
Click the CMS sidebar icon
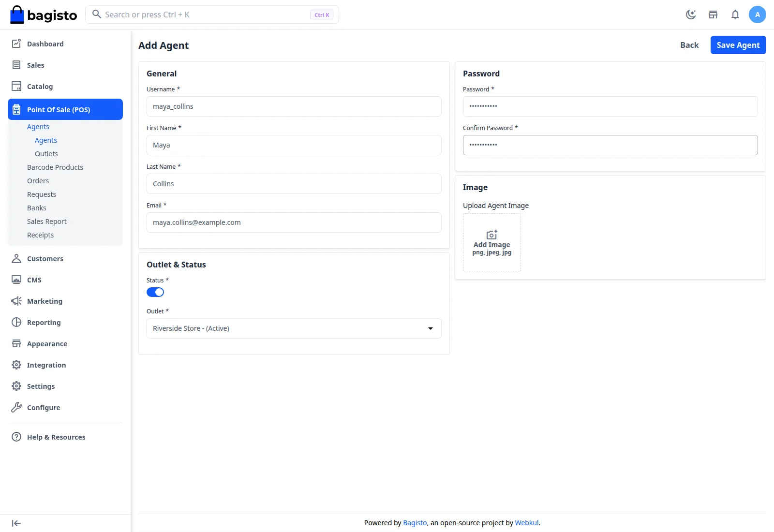pos(16,280)
